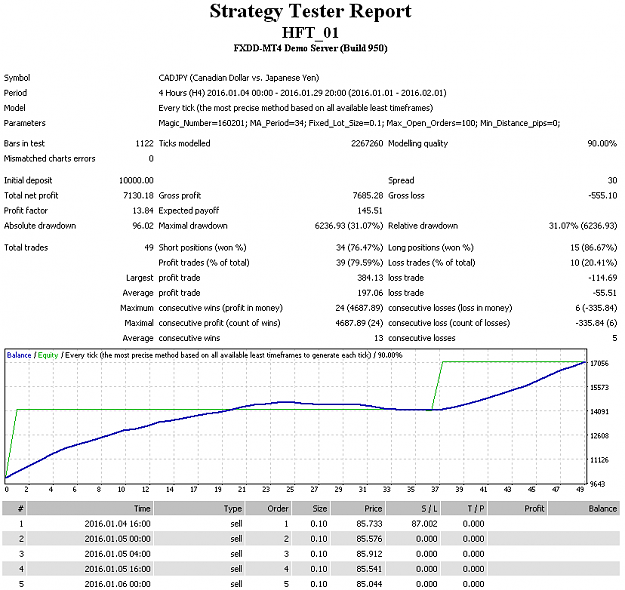Click price 85.912 in row 3
The image size is (625, 590).
click(369, 555)
